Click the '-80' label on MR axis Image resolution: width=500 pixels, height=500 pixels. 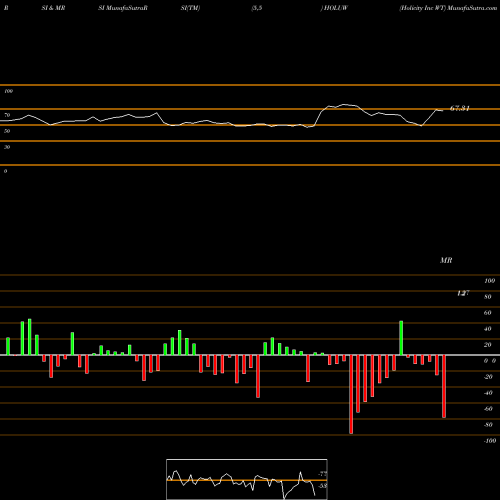[x=488, y=425]
